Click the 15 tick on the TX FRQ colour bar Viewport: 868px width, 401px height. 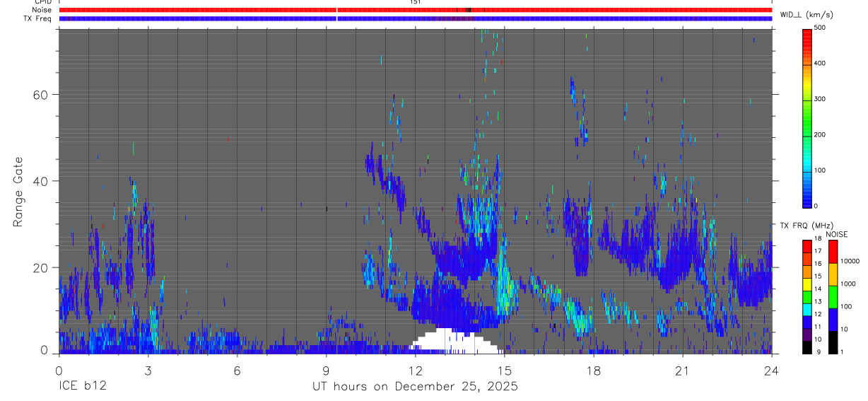(818, 277)
